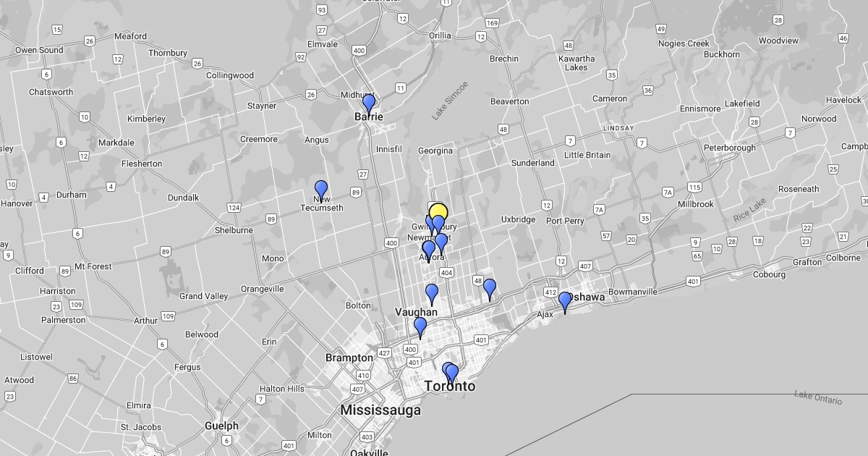Select the highway 427 shield

click(x=384, y=353)
